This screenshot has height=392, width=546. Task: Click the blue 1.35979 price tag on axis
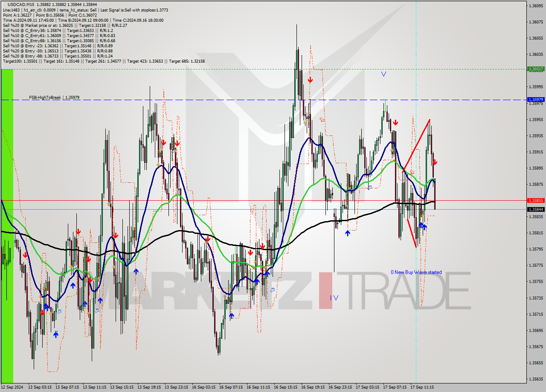(536, 99)
